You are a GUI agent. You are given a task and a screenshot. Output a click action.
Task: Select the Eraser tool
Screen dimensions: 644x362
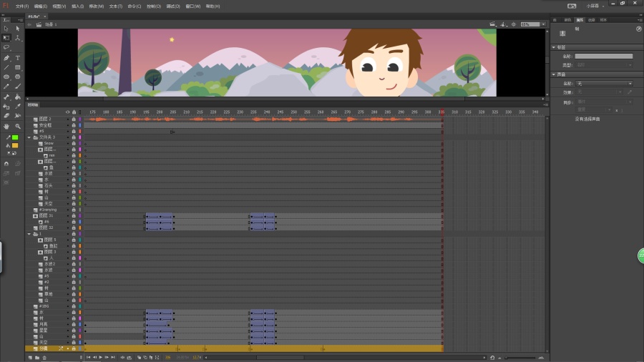tap(6, 116)
